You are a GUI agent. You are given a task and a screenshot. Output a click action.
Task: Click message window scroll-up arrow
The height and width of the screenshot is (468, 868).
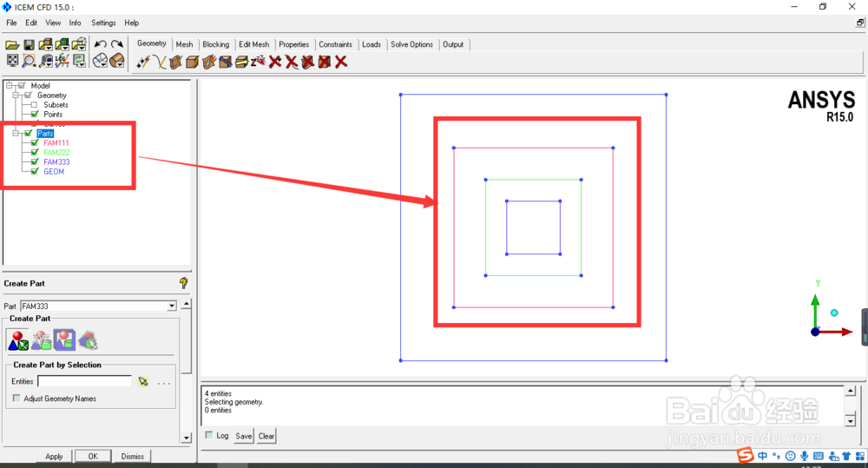coord(851,391)
